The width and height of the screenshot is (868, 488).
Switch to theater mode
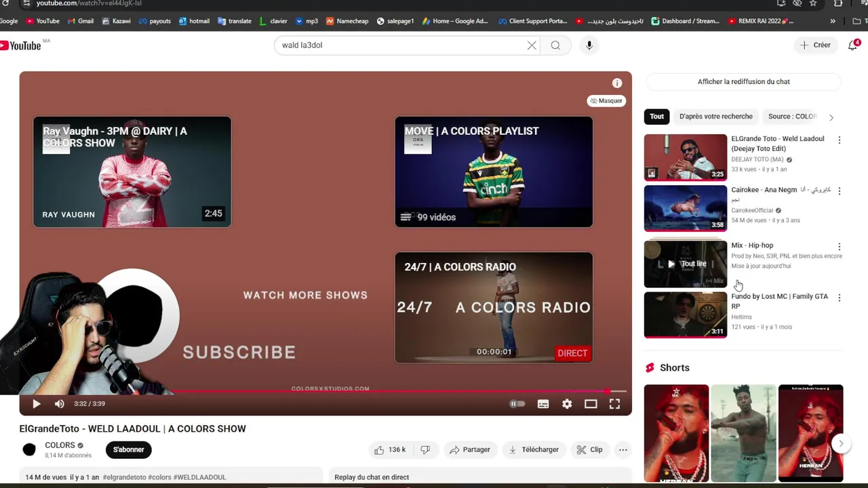591,404
